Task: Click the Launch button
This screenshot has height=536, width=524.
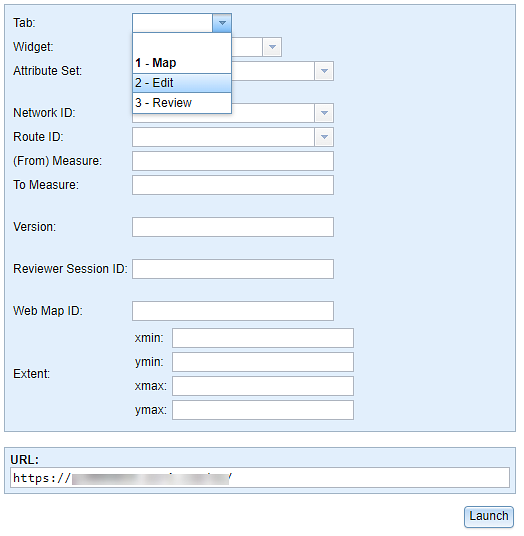Action: pyautogui.click(x=489, y=517)
